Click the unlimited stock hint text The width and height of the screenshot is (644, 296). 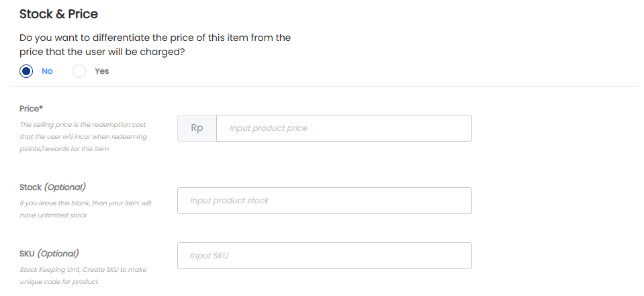(85, 209)
